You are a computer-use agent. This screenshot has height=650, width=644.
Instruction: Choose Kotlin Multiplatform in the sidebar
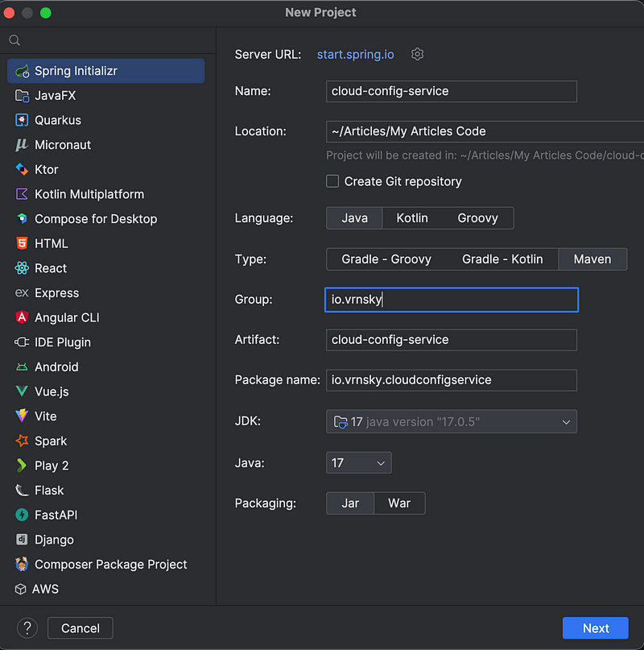coord(89,194)
